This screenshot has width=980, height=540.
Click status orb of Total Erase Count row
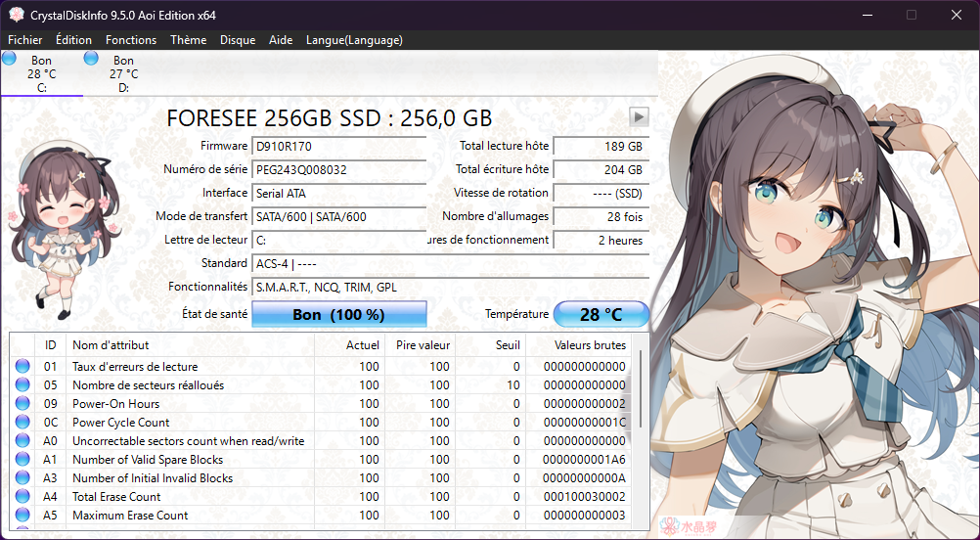[22, 496]
